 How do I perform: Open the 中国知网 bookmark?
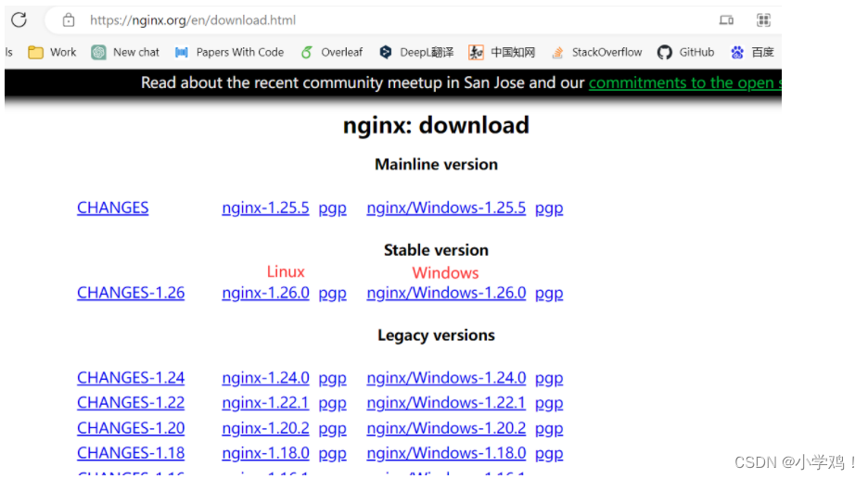pyautogui.click(x=513, y=53)
